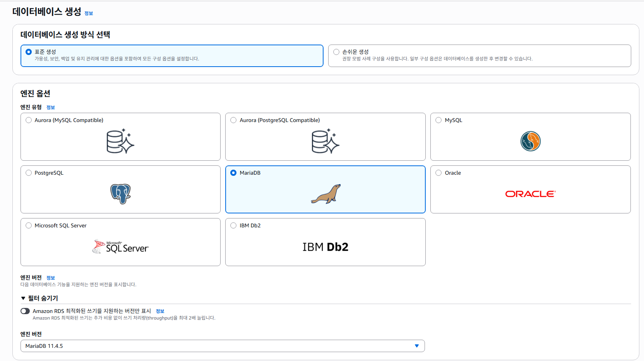Click the Aurora PostgreSQL Compatible database icon
The width and height of the screenshot is (644, 361).
coord(325,141)
